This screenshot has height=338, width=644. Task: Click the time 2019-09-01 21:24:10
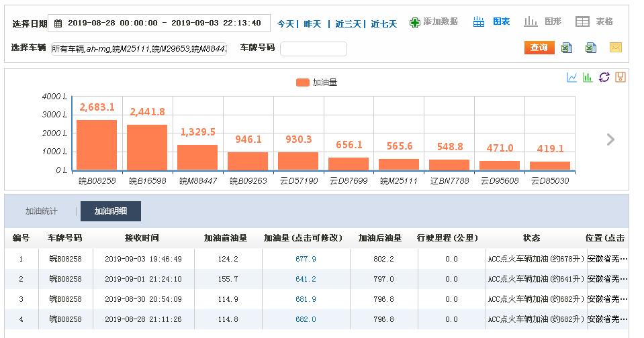pyautogui.click(x=143, y=279)
